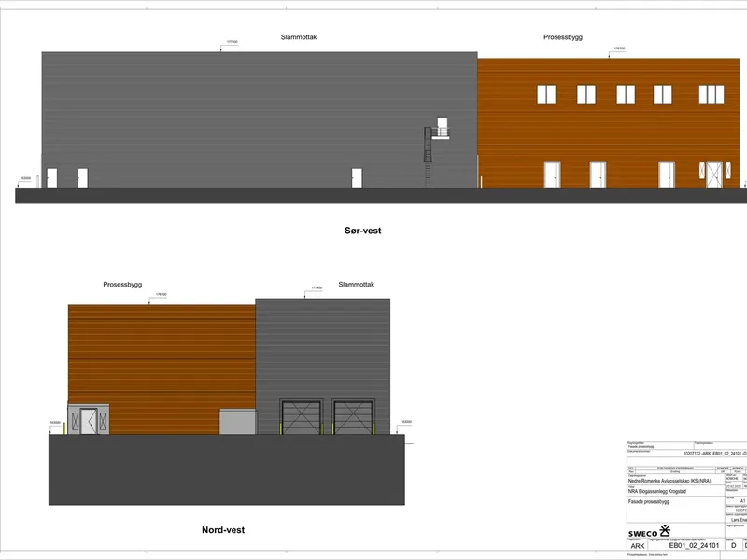
Task: Select the Prosessbygg label of the Nord-vest elevation
Action: (122, 285)
